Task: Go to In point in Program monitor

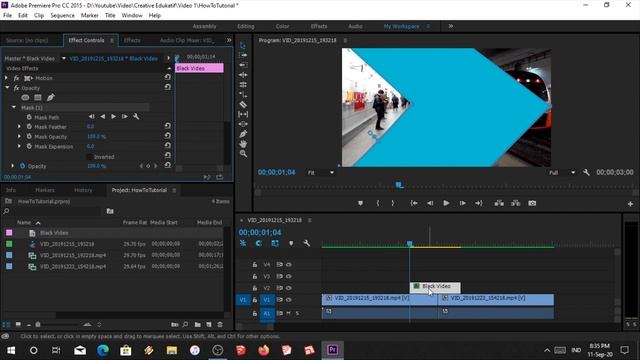Action: click(x=414, y=203)
